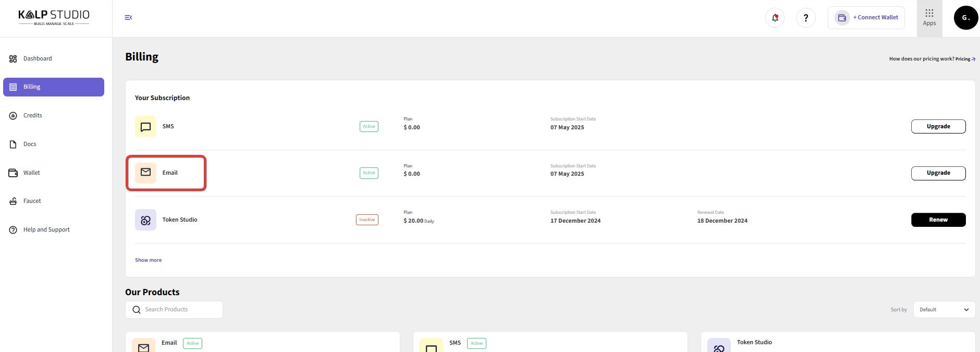
Task: Click the Connect Wallet button
Action: coord(866,18)
